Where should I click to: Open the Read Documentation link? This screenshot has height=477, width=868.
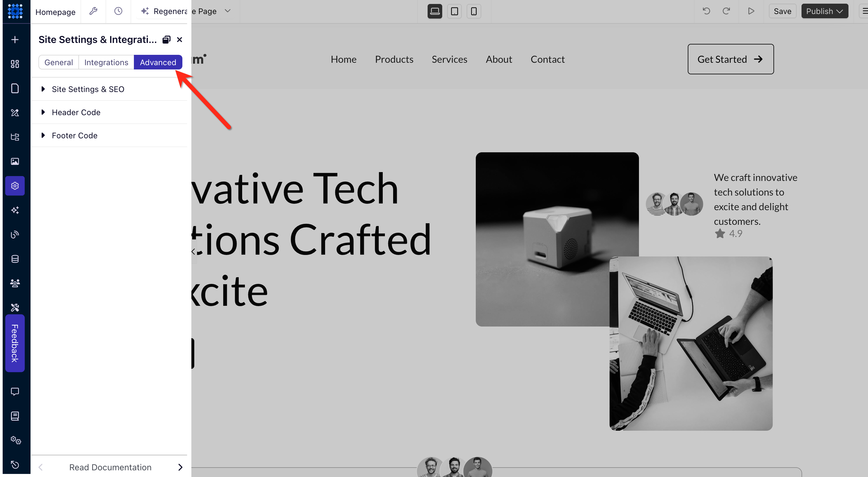click(x=110, y=467)
